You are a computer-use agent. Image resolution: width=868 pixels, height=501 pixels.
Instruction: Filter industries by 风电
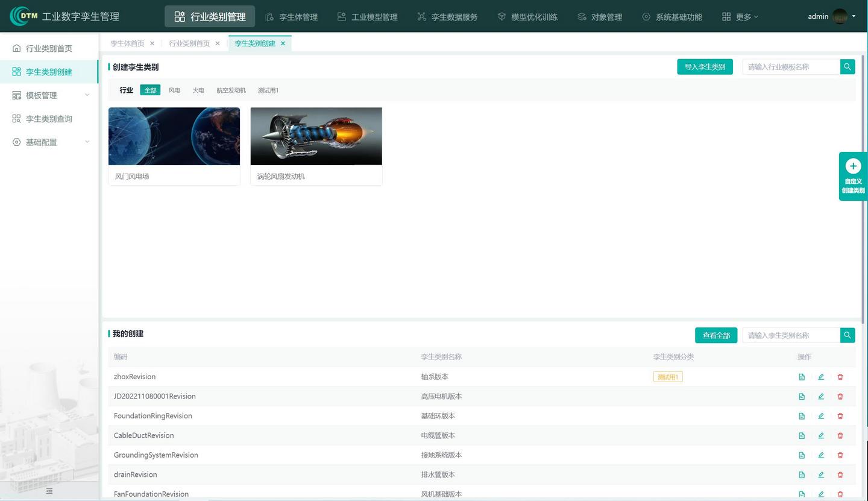174,90
